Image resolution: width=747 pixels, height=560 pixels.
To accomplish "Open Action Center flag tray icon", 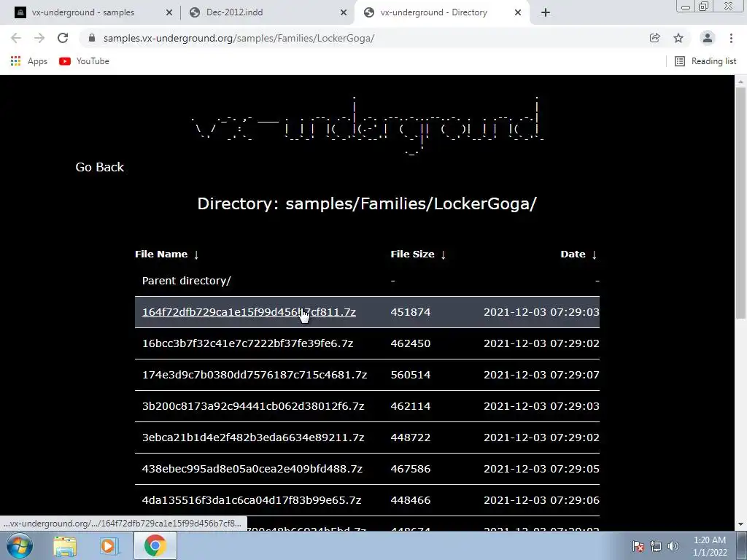I will pyautogui.click(x=638, y=546).
